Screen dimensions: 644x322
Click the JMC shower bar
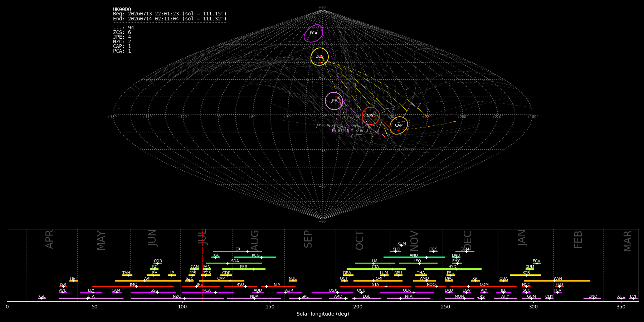133,287
